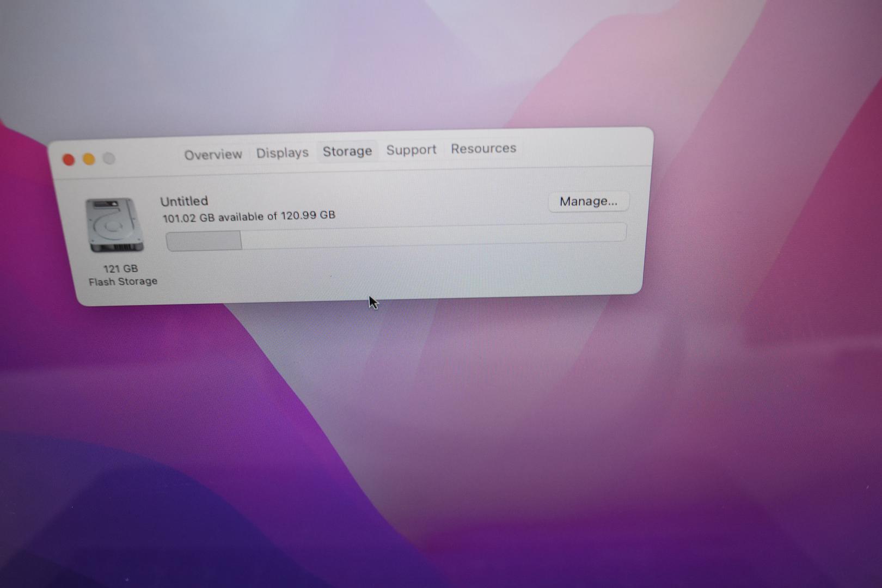
Task: Click the storage usage bar
Action: point(396,237)
